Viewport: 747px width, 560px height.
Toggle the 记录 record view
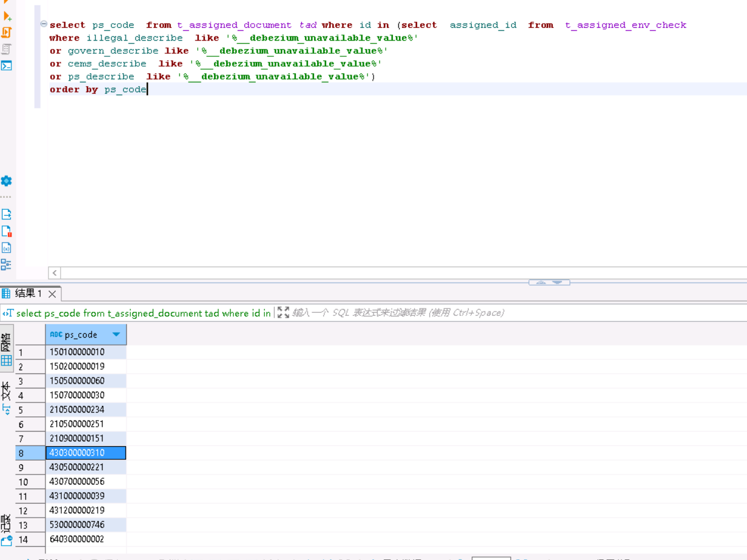coord(7,529)
